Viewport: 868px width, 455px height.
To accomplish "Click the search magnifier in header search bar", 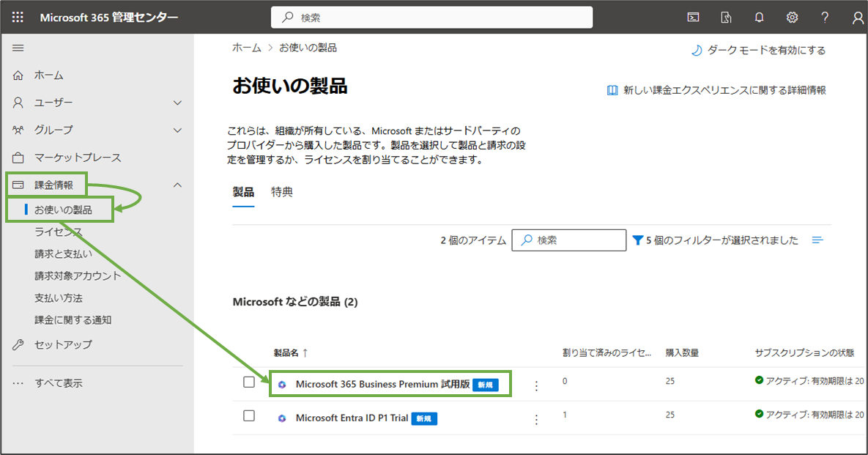I will pyautogui.click(x=288, y=18).
